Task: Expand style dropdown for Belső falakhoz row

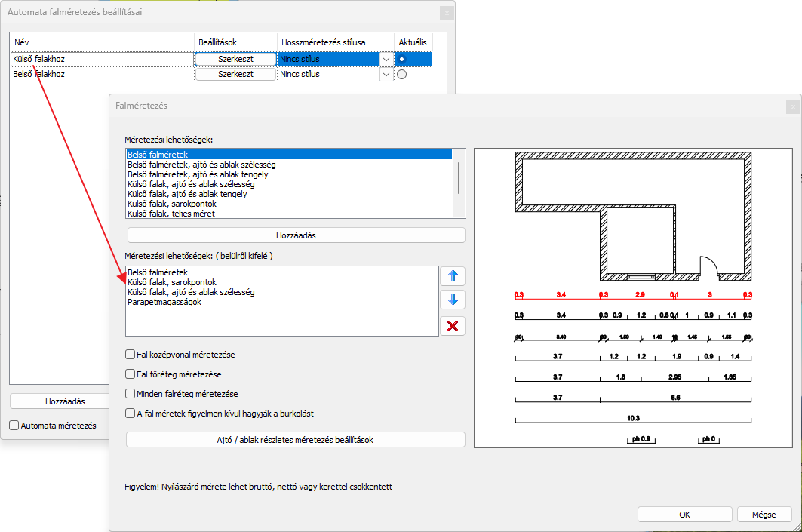Action: pos(386,75)
